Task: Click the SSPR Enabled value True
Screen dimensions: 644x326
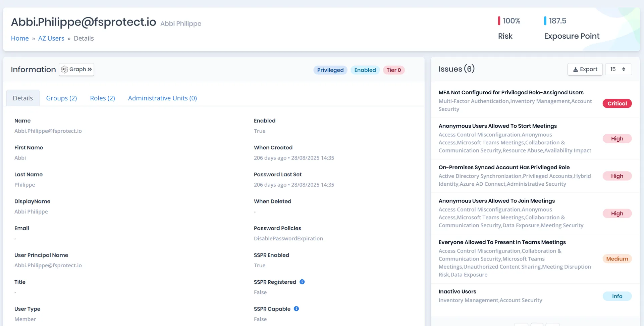Action: tap(260, 265)
